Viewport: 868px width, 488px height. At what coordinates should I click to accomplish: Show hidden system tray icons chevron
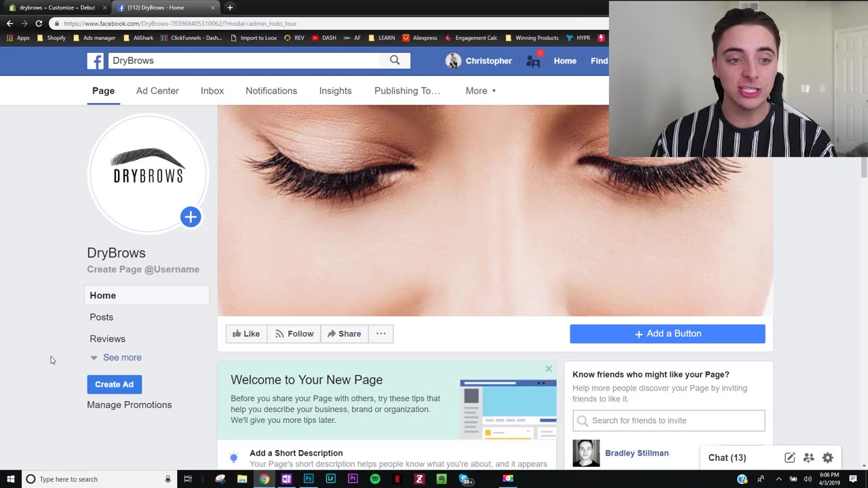click(778, 479)
